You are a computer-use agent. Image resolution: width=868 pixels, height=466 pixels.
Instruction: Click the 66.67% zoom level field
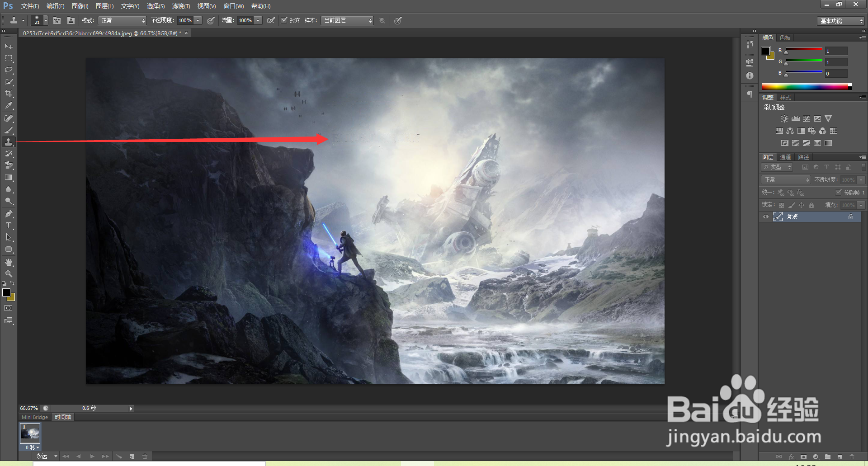[29, 408]
